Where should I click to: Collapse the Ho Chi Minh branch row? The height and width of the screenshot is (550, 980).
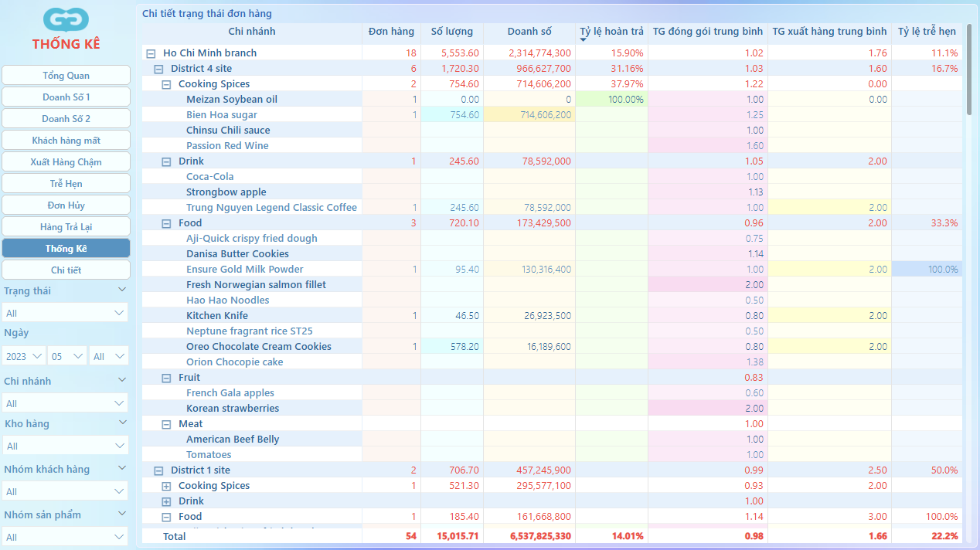(x=151, y=53)
